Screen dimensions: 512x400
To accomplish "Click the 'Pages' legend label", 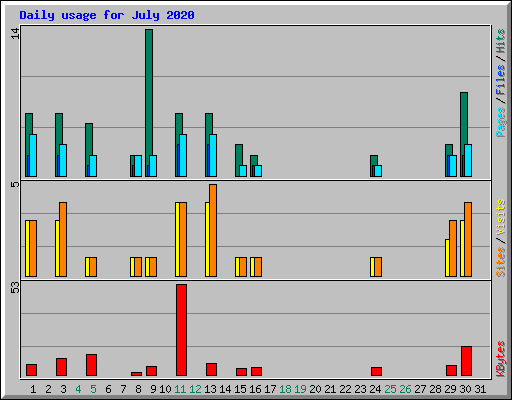I will [500, 122].
